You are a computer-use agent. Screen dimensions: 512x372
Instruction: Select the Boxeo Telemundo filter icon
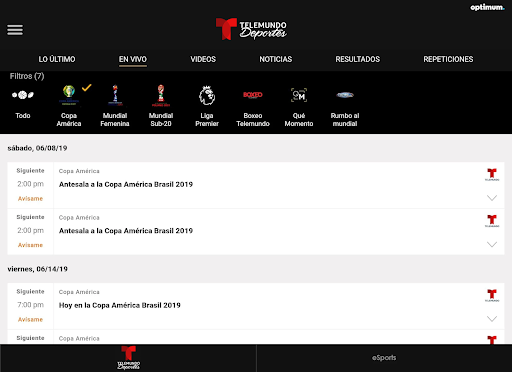[x=253, y=95]
